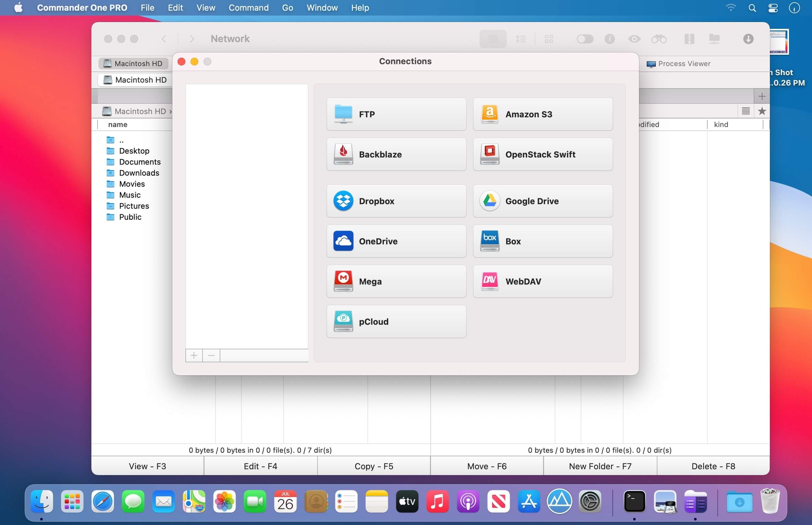Select the grey Macintosh HD drive button
The width and height of the screenshot is (812, 525).
[x=134, y=64]
